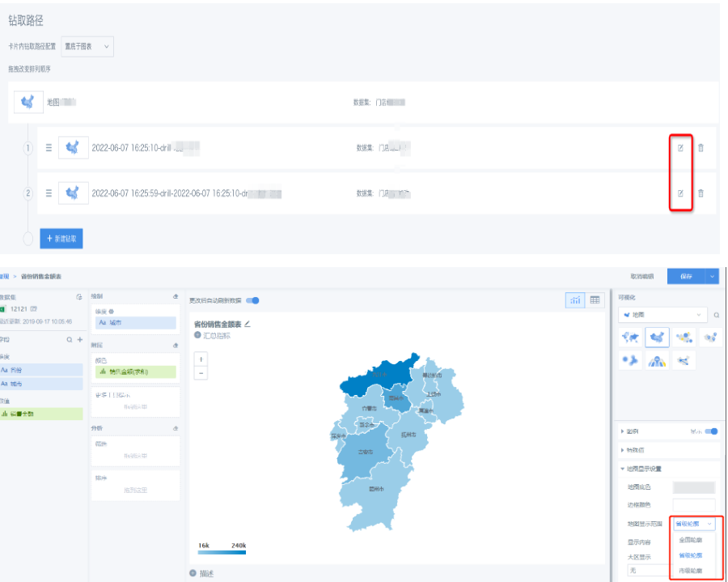The image size is (728, 582).
Task: Open the map chart type dropdown
Action: click(662, 314)
